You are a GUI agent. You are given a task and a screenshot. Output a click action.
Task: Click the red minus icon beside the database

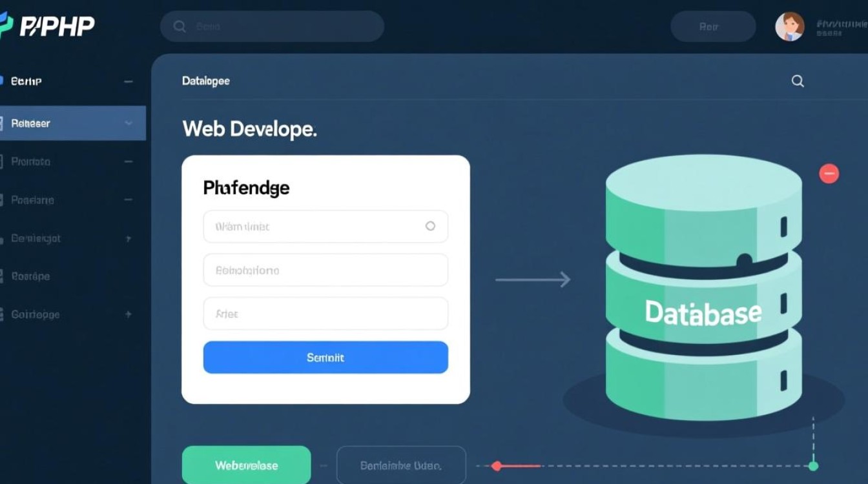[829, 173]
